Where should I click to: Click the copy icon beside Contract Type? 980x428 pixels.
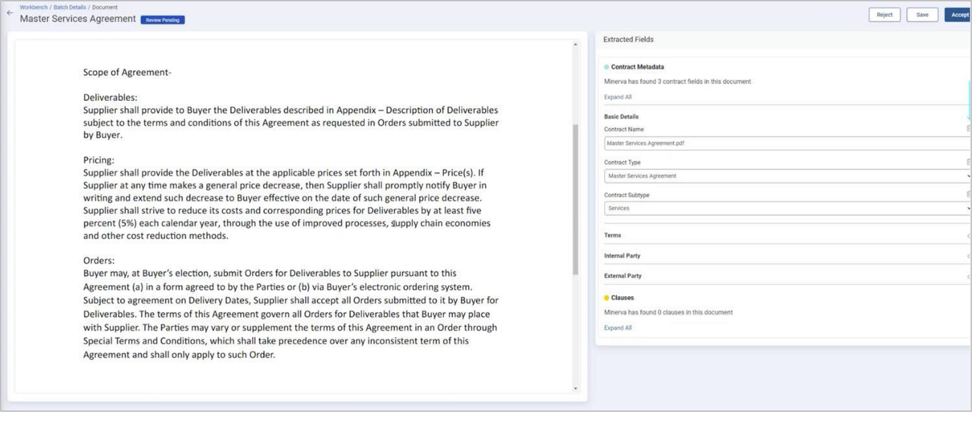(x=969, y=162)
